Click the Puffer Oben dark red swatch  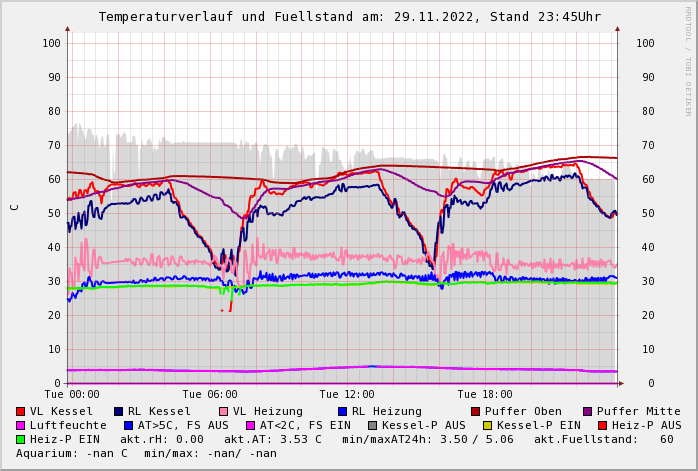pyautogui.click(x=475, y=412)
